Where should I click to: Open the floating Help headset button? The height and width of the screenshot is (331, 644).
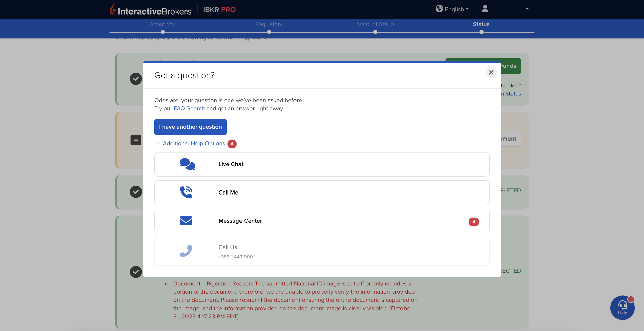[622, 308]
